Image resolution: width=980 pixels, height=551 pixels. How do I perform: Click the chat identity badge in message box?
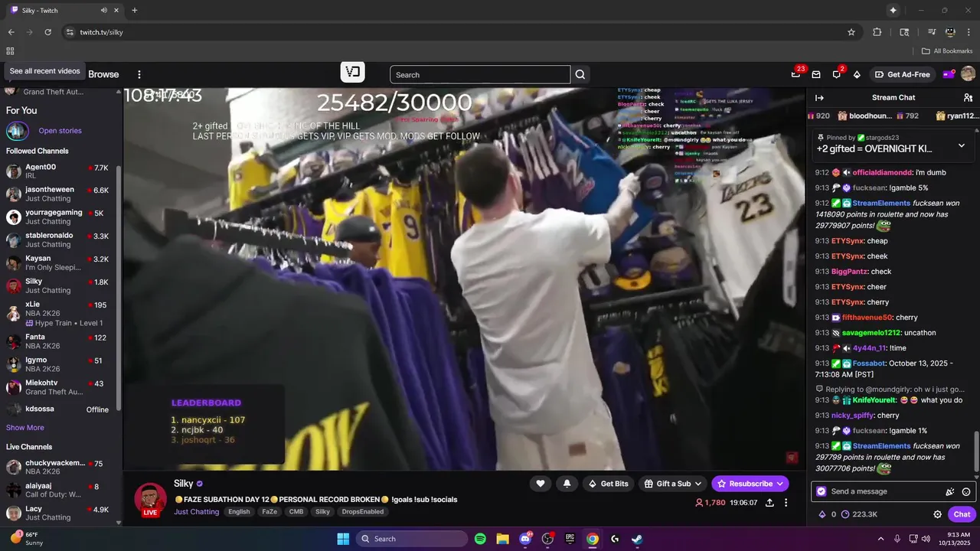click(822, 491)
